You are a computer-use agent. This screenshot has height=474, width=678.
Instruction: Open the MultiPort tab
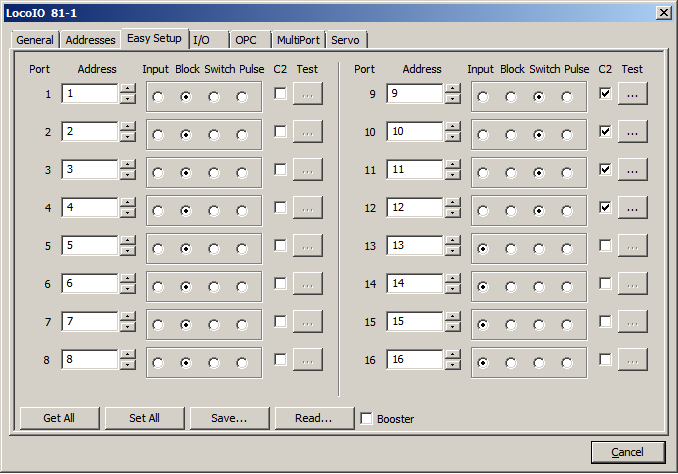(x=299, y=40)
